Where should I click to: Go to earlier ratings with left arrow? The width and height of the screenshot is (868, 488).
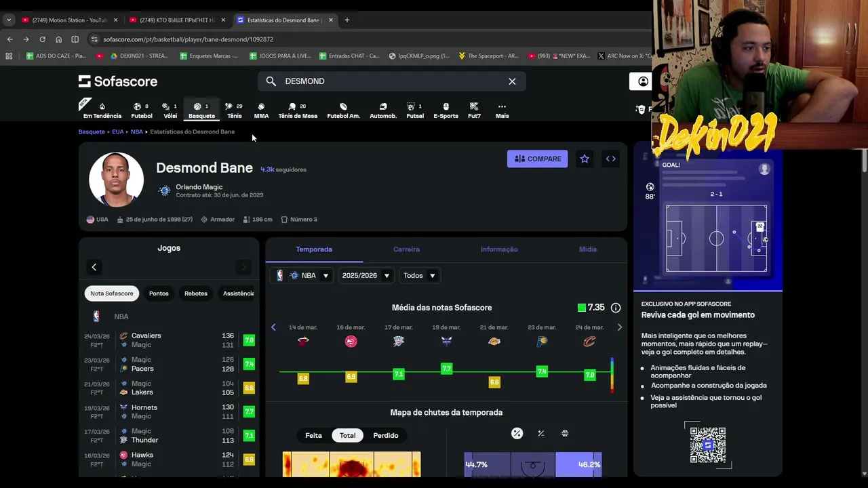(273, 327)
